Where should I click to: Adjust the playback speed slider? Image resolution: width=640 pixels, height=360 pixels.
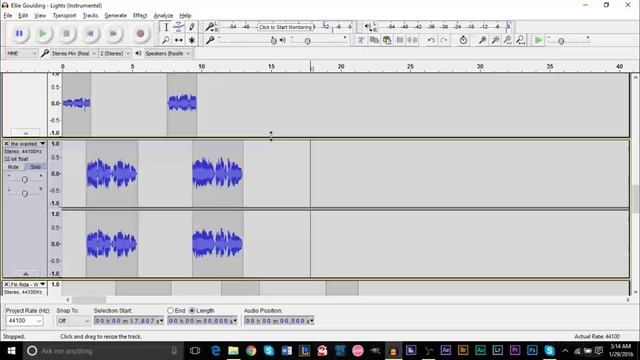[561, 41]
